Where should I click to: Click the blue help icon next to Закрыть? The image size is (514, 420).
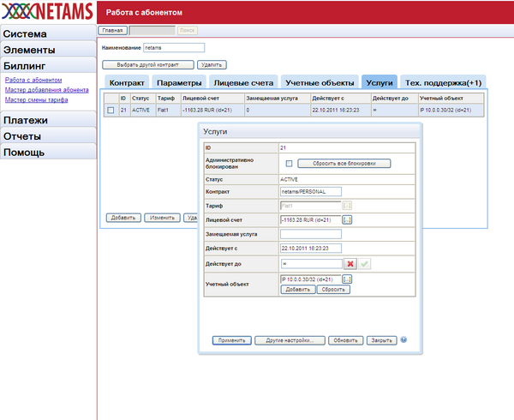point(403,339)
